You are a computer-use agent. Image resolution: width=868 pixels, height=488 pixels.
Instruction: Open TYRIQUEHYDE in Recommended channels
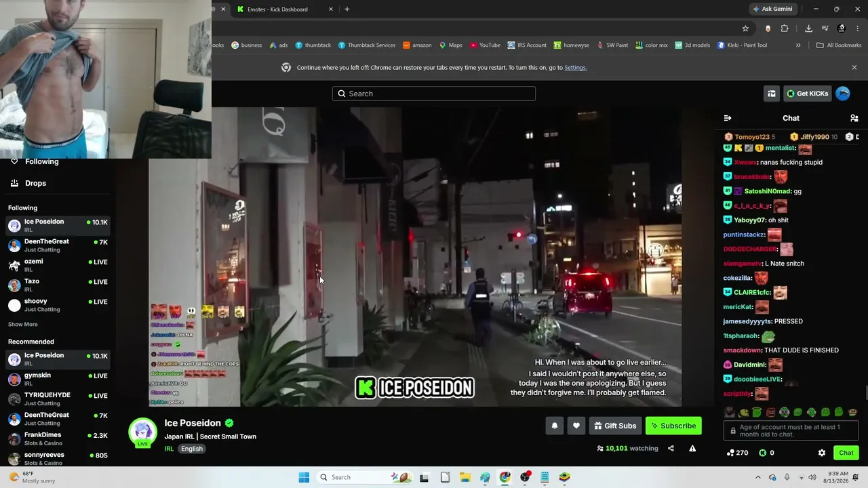[x=58, y=399]
